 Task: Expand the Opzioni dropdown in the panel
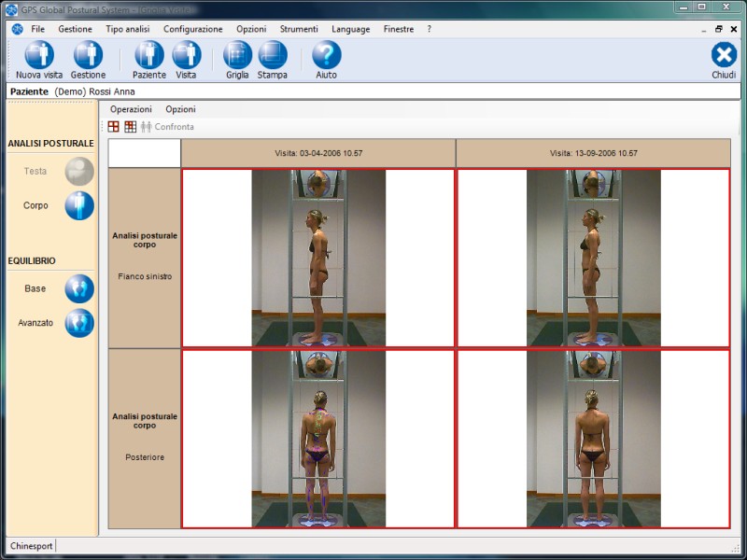point(180,109)
